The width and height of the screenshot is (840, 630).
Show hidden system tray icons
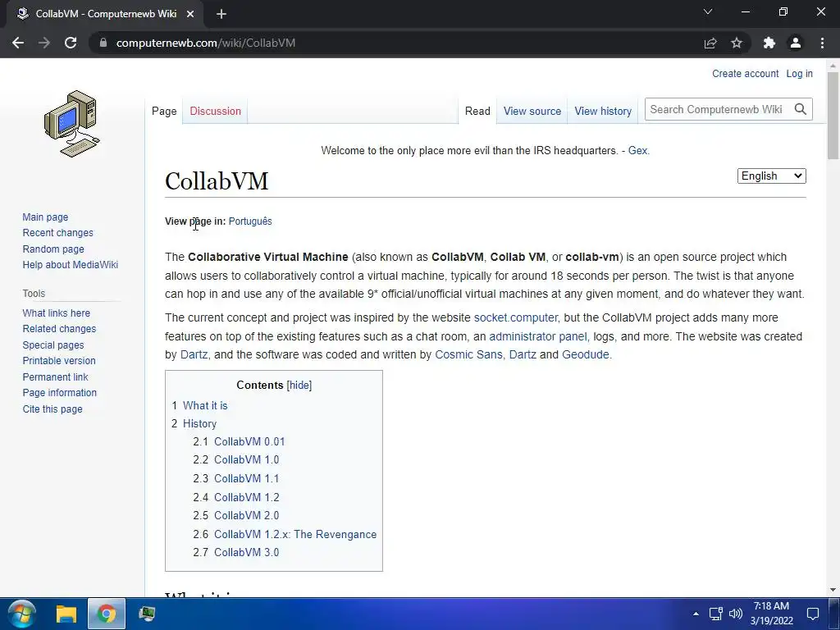click(x=696, y=614)
